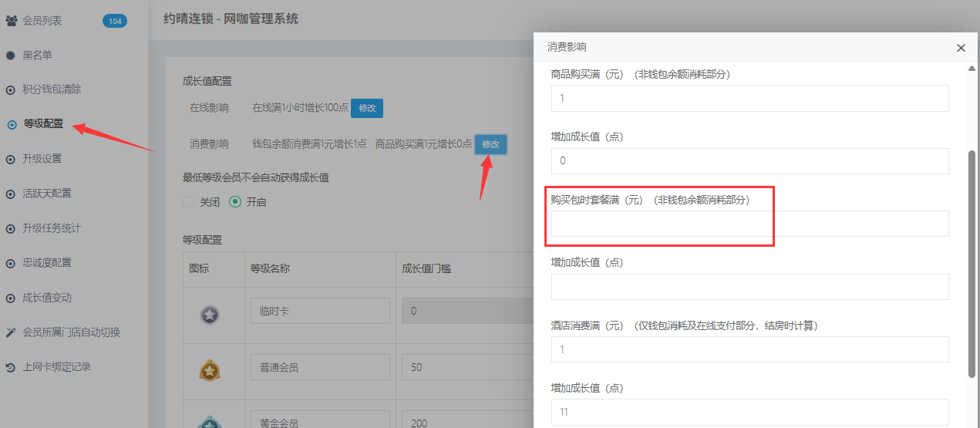Click the circle icon beside 活跃天配置
980x428 pixels.
point(11,194)
